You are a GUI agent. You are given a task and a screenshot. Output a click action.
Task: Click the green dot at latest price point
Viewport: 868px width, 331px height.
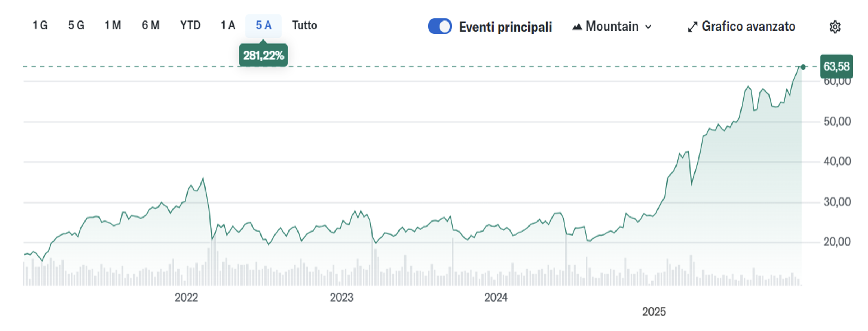coord(803,67)
